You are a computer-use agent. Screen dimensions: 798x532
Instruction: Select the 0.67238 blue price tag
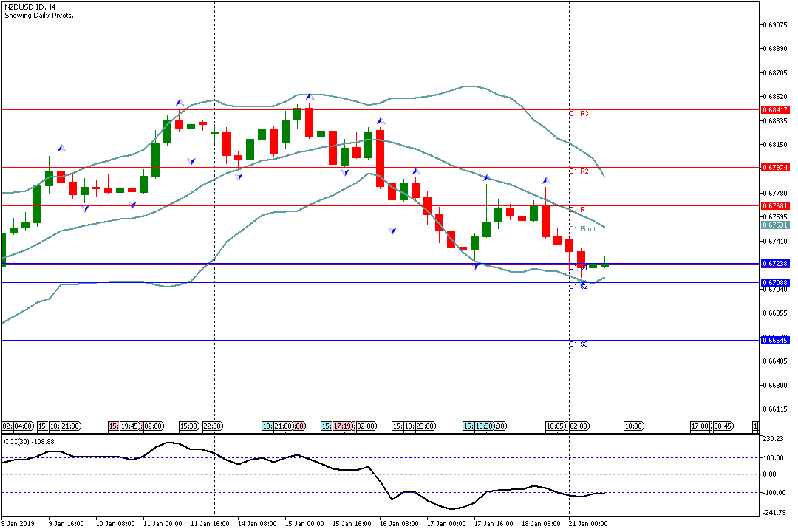tap(774, 264)
